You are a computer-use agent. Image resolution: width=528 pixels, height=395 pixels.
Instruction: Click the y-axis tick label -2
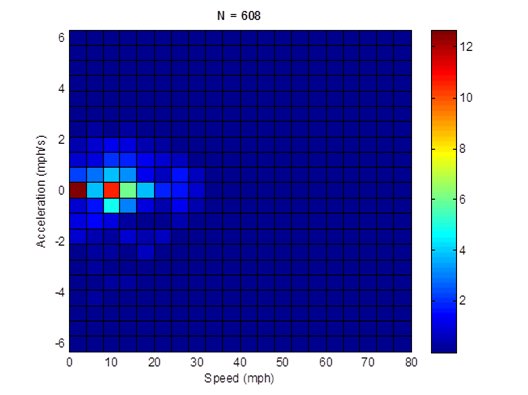[x=60, y=241]
